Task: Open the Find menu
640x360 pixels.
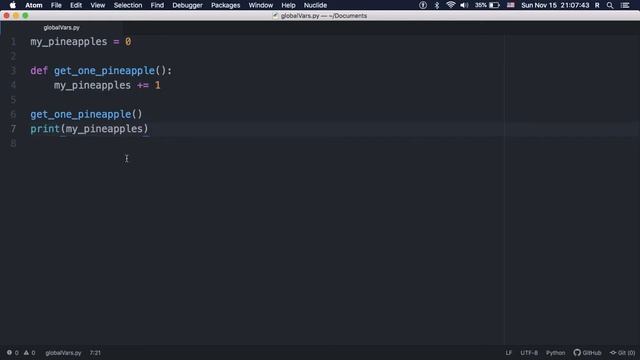Action: [157, 5]
